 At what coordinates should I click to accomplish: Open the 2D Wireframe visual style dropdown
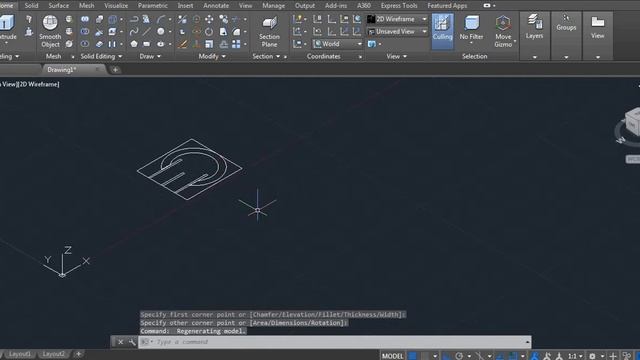pyautogui.click(x=398, y=19)
